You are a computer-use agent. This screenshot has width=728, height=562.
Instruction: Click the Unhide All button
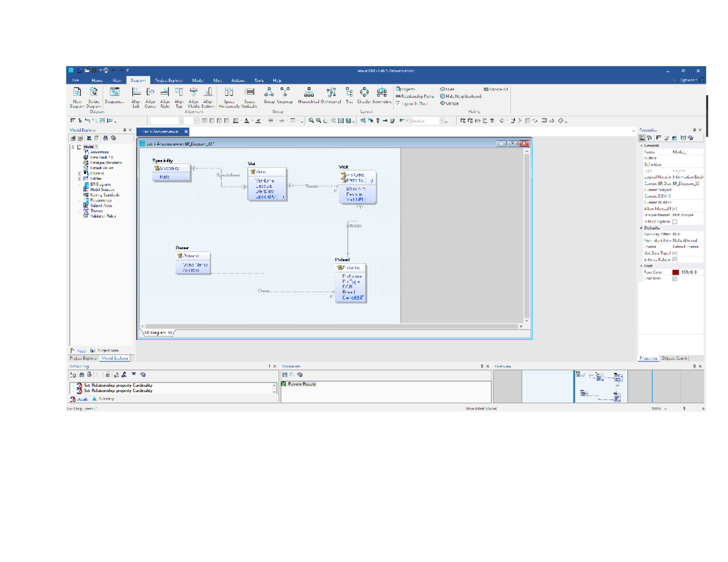(496, 89)
